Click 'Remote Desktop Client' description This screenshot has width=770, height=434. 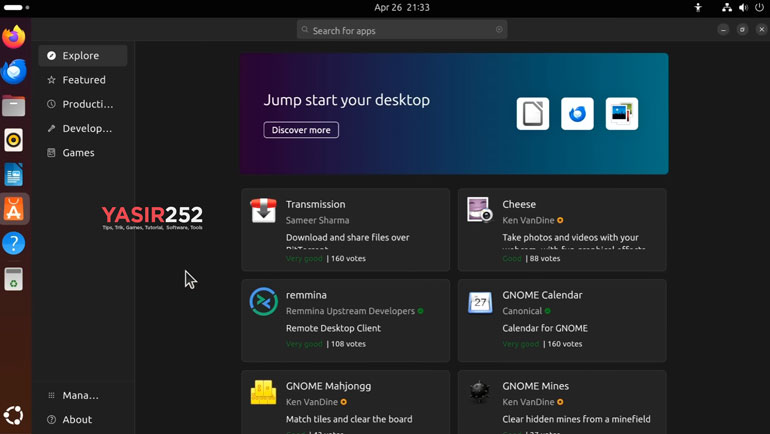click(333, 328)
